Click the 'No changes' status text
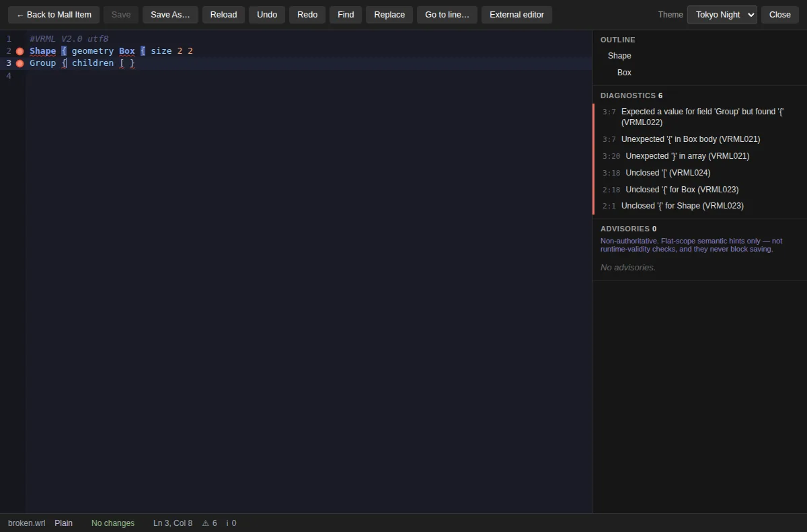Image resolution: width=807 pixels, height=532 pixels. (113, 523)
